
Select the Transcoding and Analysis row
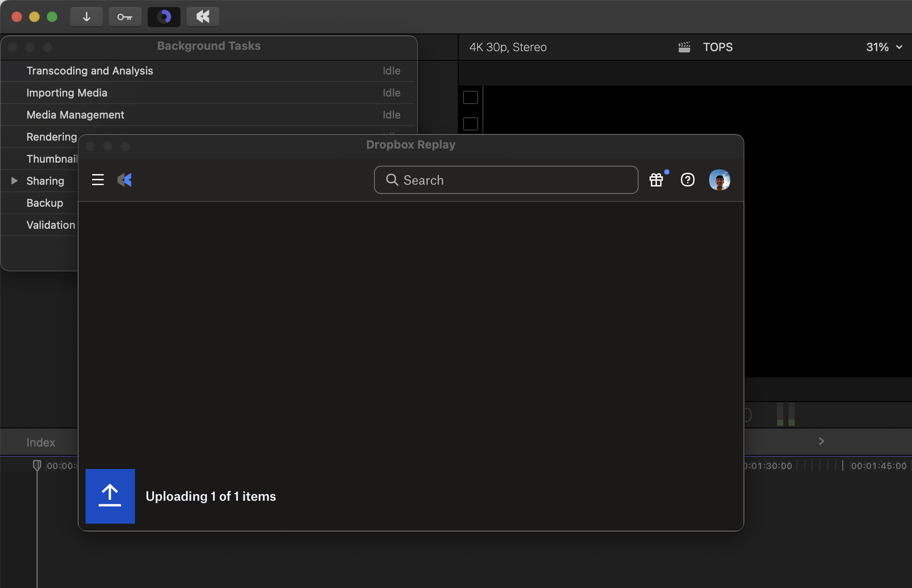coord(208,71)
